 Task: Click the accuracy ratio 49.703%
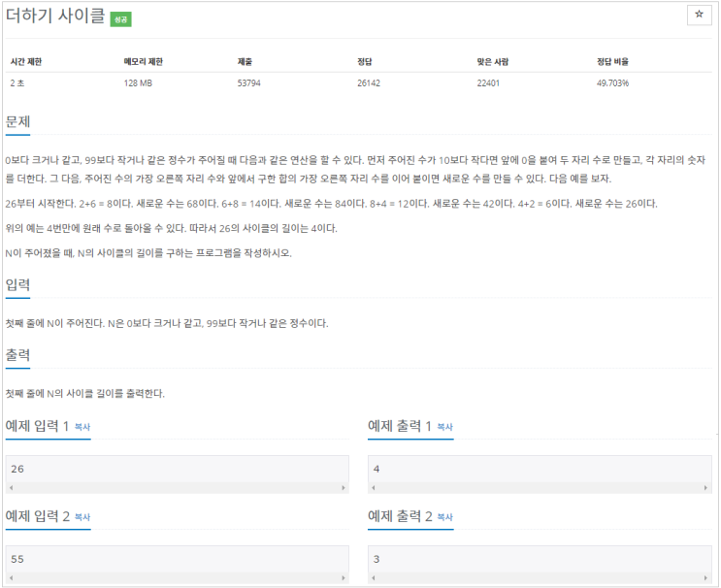612,83
